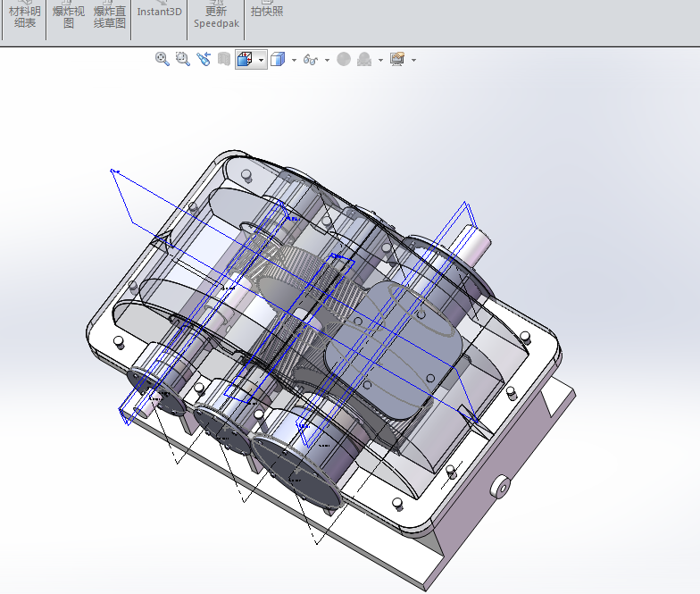Viewport: 700px width, 594px height.
Task: Select the Zoom to Area tool
Action: click(x=183, y=59)
